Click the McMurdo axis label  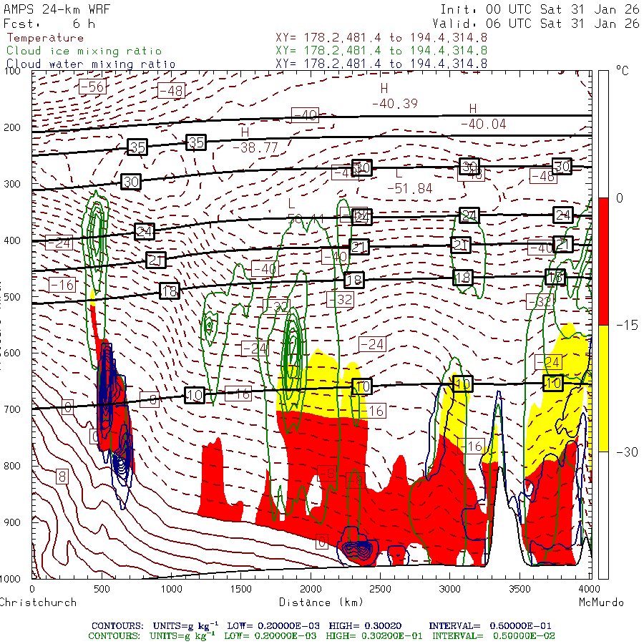[x=601, y=602]
